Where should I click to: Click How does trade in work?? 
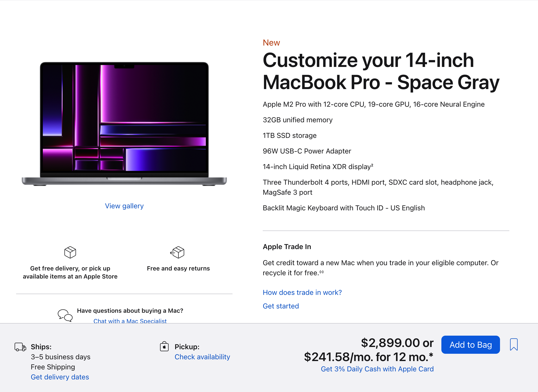coord(302,292)
